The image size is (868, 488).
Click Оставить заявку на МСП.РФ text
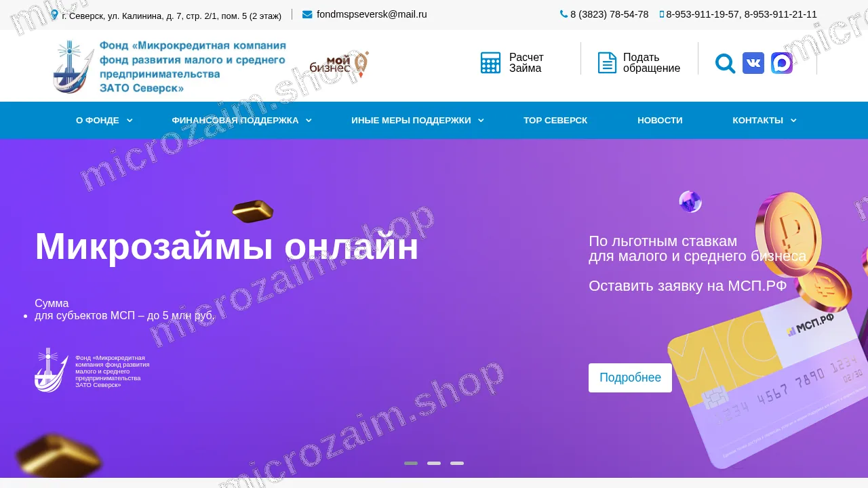click(x=688, y=286)
